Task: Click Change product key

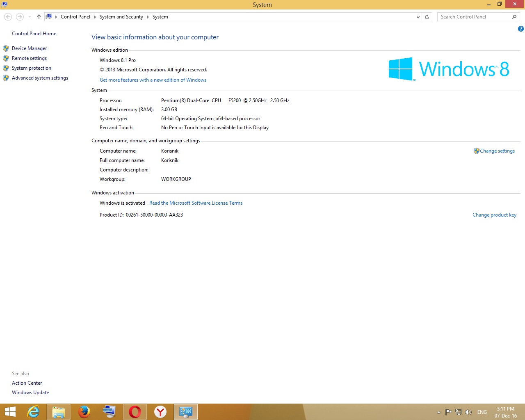Action: pyautogui.click(x=494, y=215)
